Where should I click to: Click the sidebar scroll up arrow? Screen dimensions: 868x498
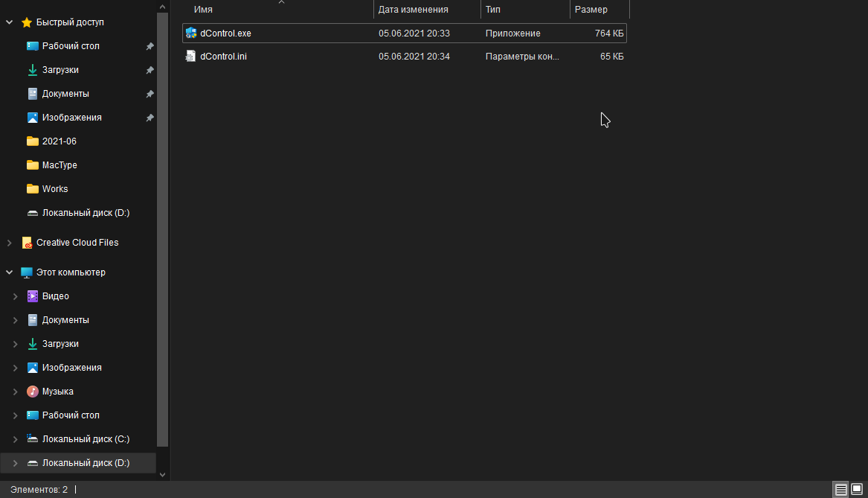point(162,7)
